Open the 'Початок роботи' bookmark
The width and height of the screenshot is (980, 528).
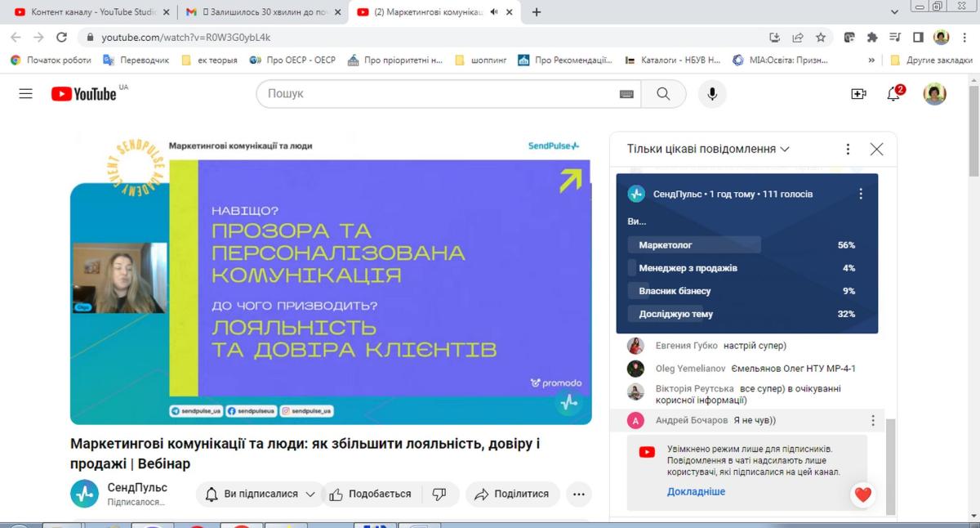(x=51, y=60)
